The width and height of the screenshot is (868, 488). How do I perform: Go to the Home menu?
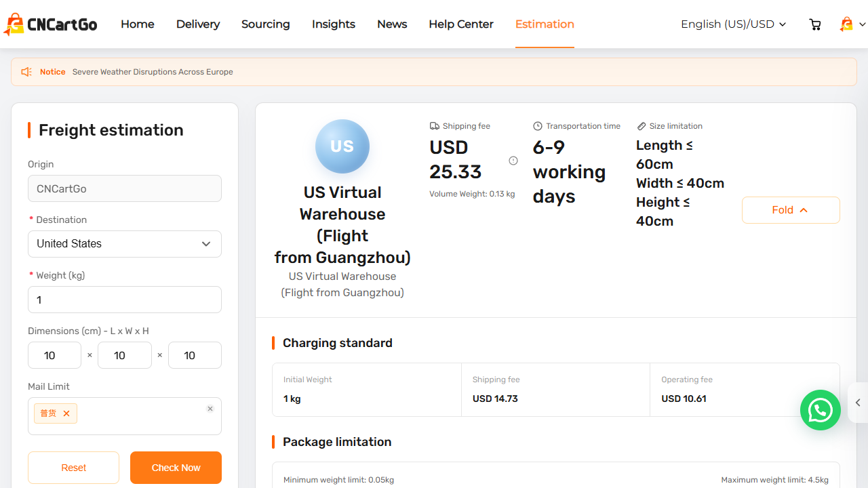[138, 24]
